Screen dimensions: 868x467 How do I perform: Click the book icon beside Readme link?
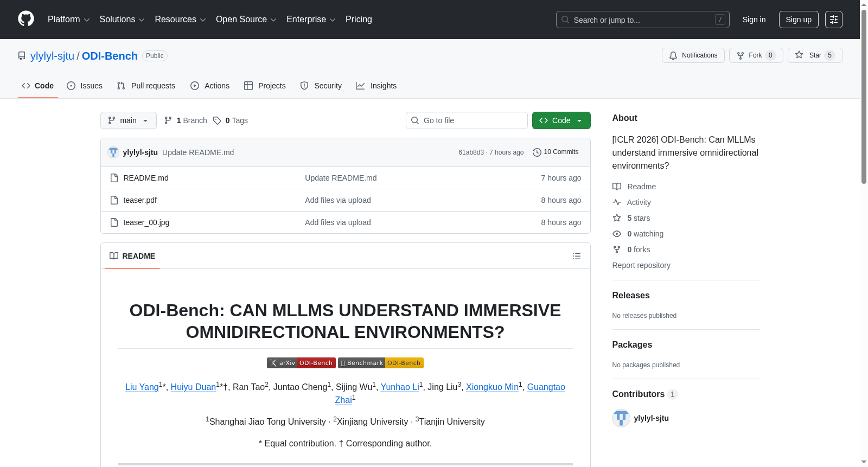click(x=617, y=187)
